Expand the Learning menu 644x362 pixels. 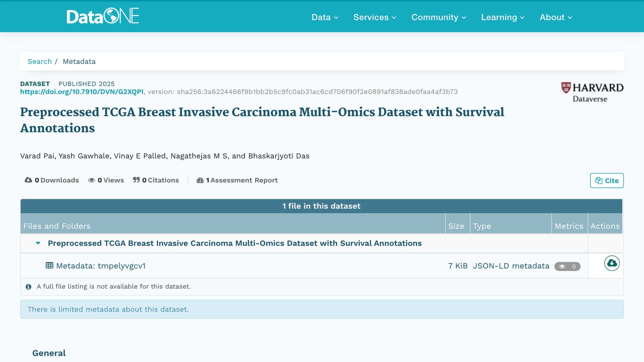[503, 17]
